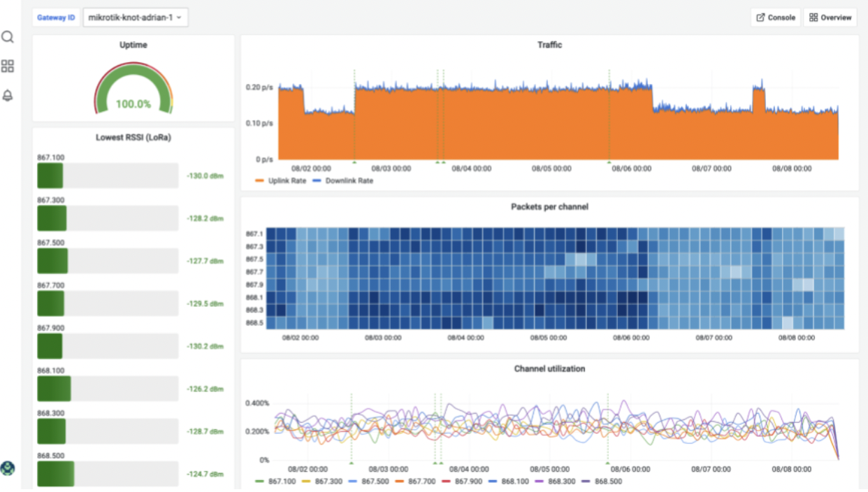Open the dashboards grid icon in sidebar
Image resolution: width=868 pixels, height=492 pixels.
[x=8, y=66]
